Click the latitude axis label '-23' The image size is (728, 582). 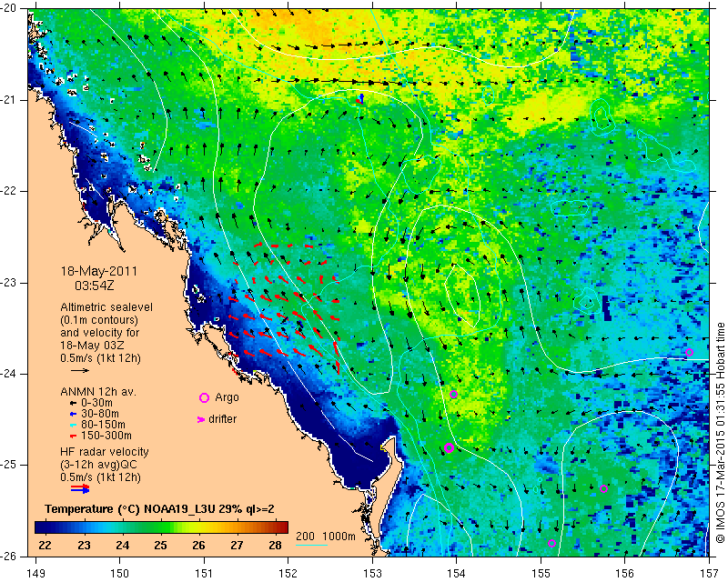[x=9, y=283]
